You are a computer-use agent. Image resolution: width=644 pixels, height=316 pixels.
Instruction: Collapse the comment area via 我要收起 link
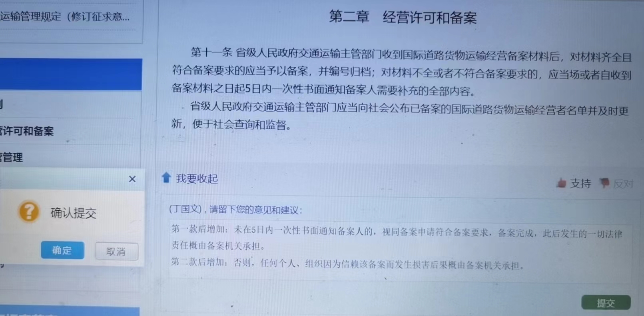click(197, 178)
